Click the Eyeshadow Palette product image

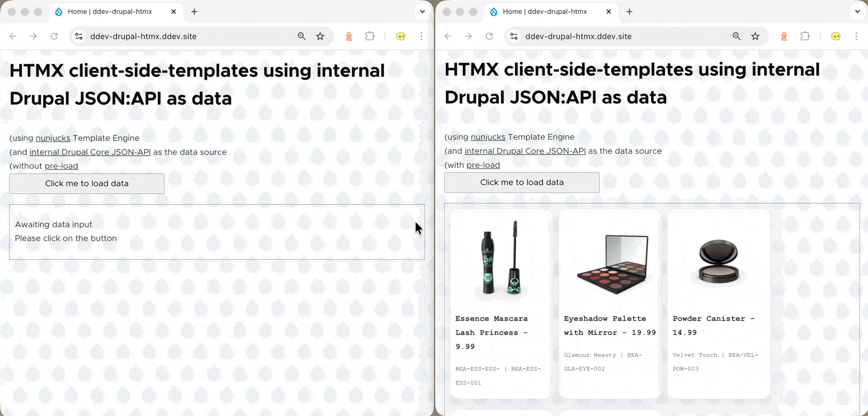[612, 264]
